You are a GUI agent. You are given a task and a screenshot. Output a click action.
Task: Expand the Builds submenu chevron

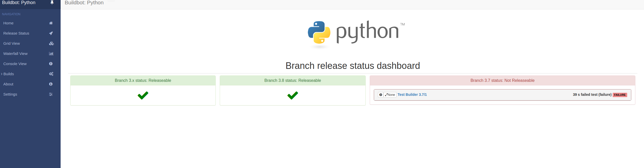point(2,74)
